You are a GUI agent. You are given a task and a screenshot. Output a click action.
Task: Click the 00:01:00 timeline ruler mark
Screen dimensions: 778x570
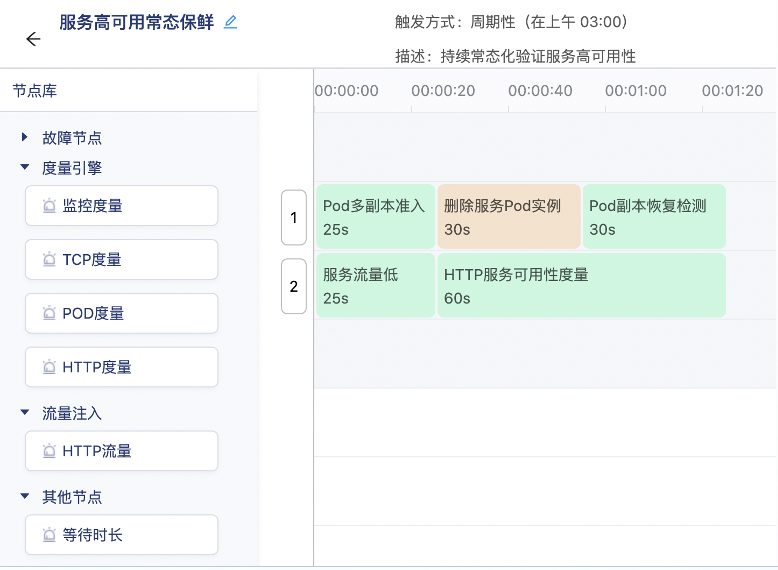(636, 91)
